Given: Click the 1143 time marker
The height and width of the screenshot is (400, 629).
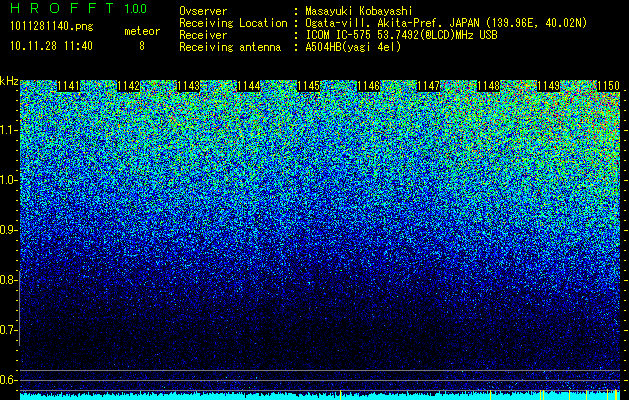Looking at the screenshot, I should click(188, 86).
